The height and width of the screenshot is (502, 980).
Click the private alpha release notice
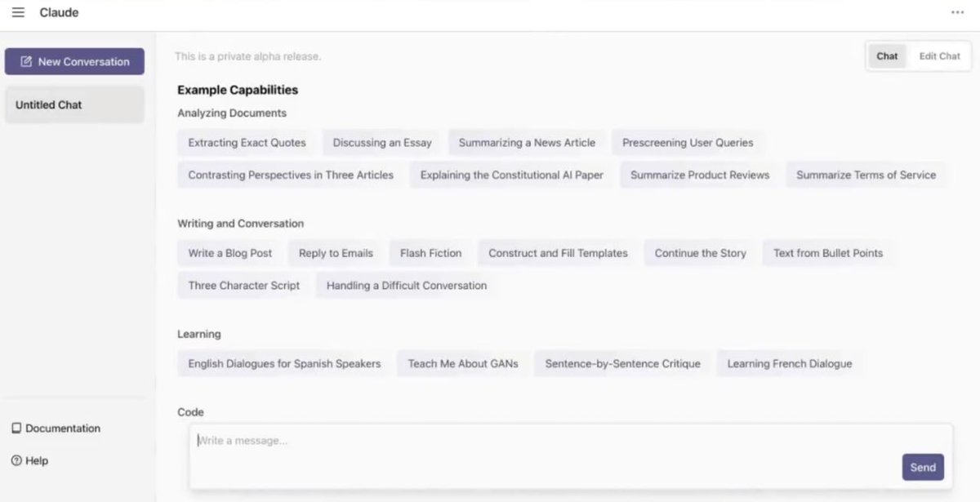247,56
